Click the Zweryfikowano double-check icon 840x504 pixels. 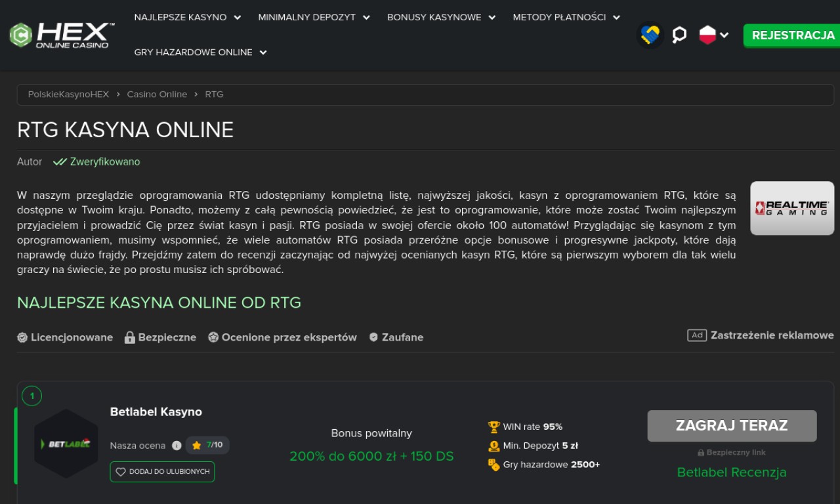60,162
